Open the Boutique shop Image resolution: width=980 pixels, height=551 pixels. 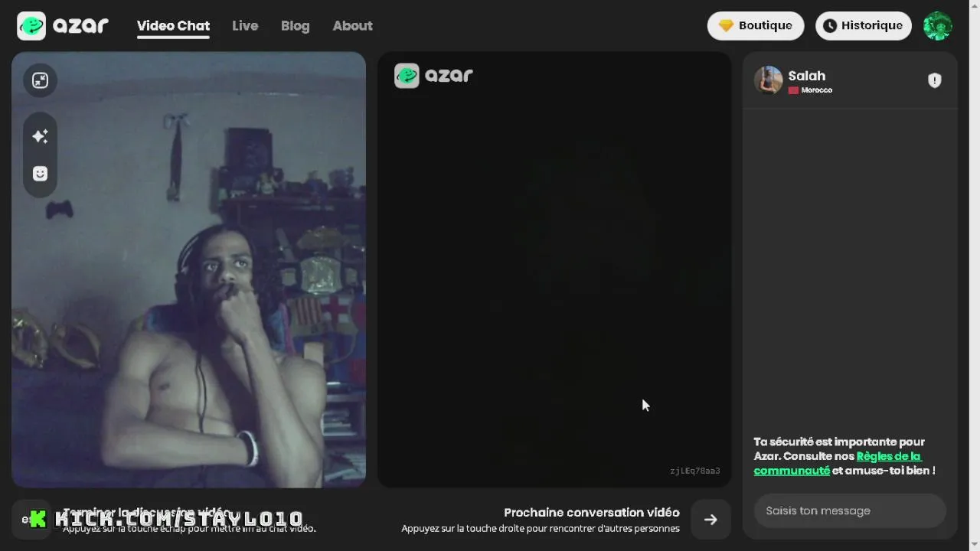click(x=756, y=25)
